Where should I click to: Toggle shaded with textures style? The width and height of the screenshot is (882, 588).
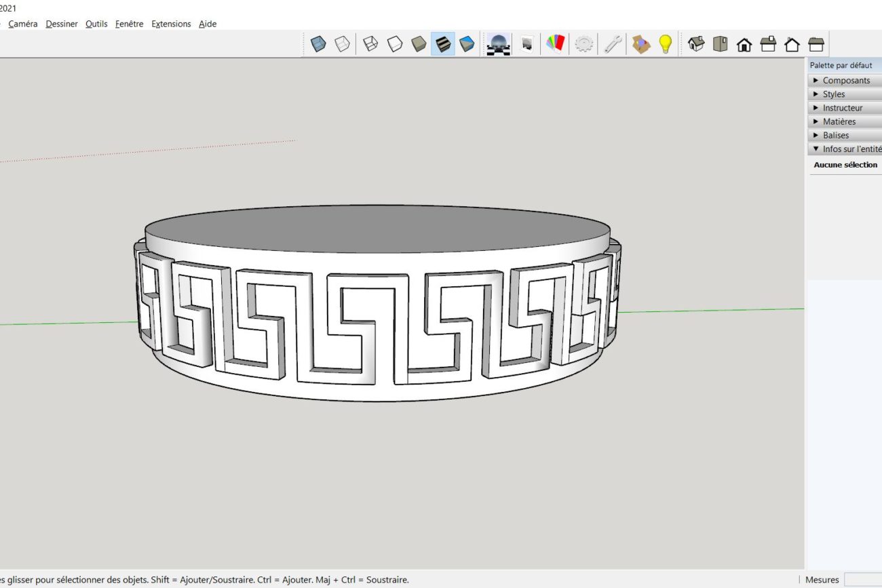point(443,44)
